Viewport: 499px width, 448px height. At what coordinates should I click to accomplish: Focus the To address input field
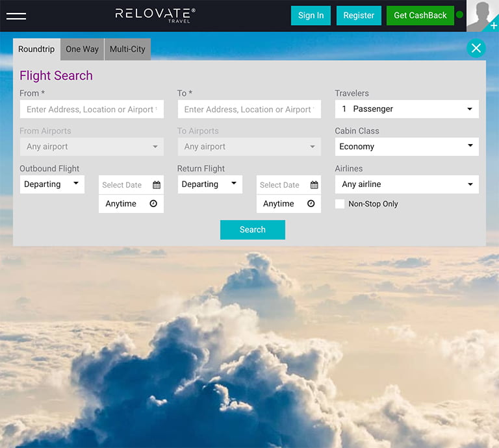(249, 109)
